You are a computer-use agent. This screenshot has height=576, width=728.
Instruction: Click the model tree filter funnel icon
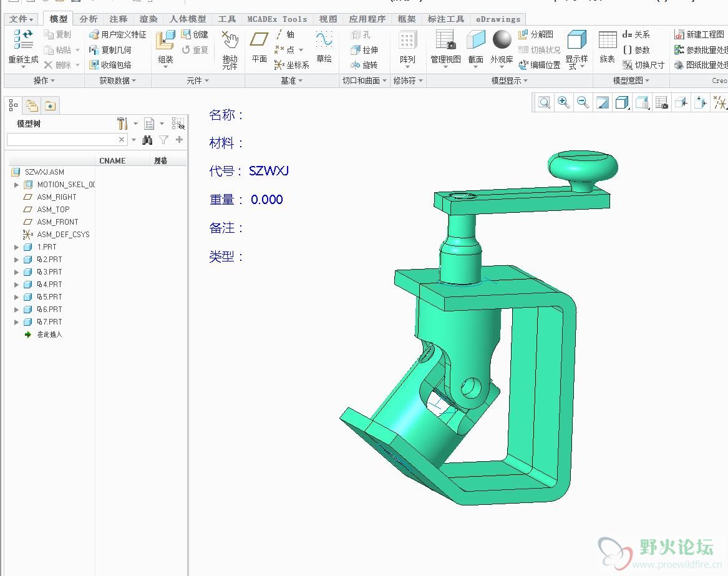[163, 140]
